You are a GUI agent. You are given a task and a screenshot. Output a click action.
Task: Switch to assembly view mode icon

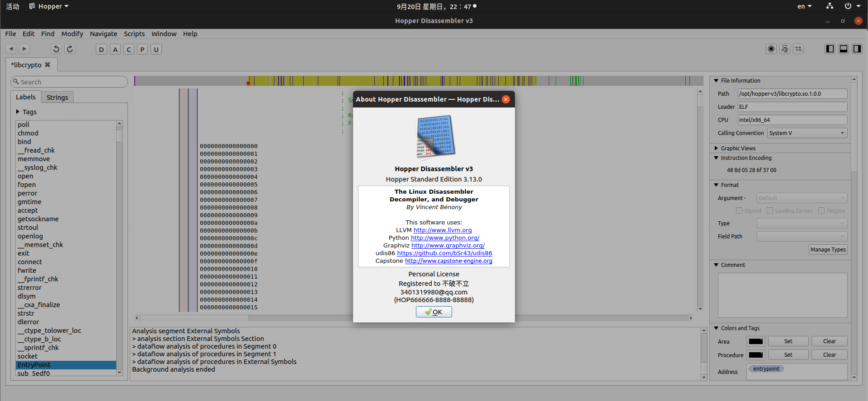pyautogui.click(x=771, y=49)
